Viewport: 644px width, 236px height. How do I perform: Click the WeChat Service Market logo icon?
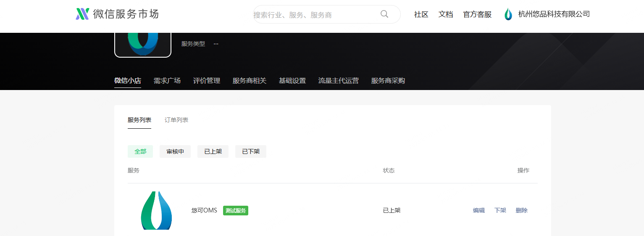(x=82, y=14)
